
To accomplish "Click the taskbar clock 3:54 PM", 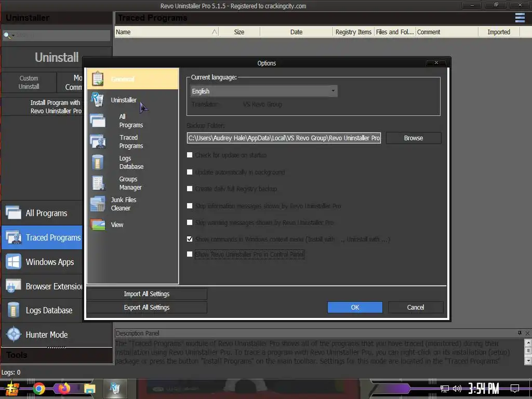I will 484,389.
